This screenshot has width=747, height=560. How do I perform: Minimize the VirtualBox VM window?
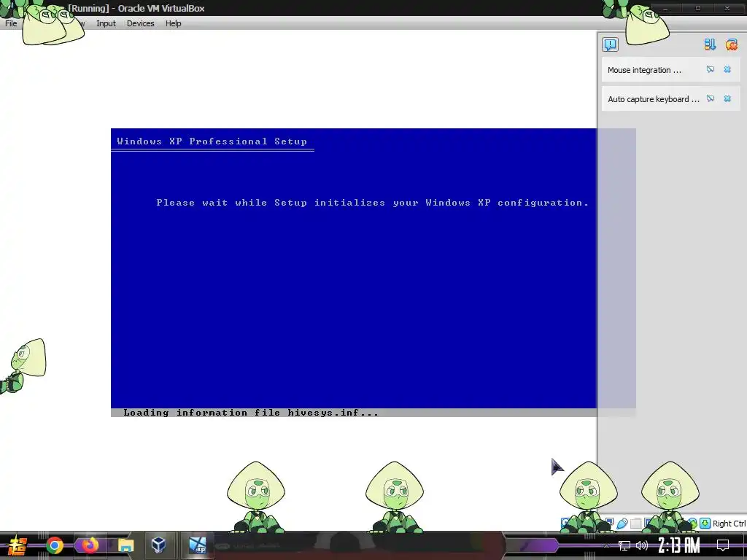pos(665,9)
